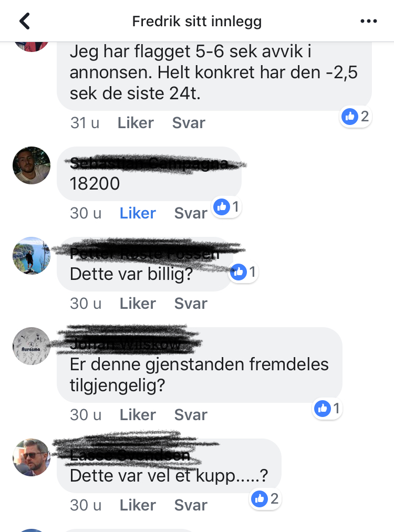
Task: Open the three-dot options menu
Action: 369,21
